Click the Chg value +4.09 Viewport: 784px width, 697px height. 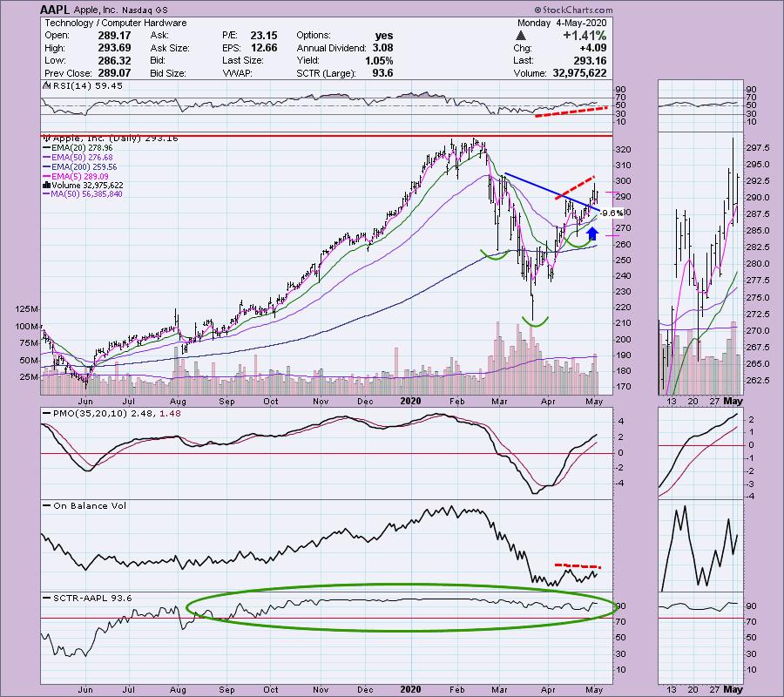(592, 48)
